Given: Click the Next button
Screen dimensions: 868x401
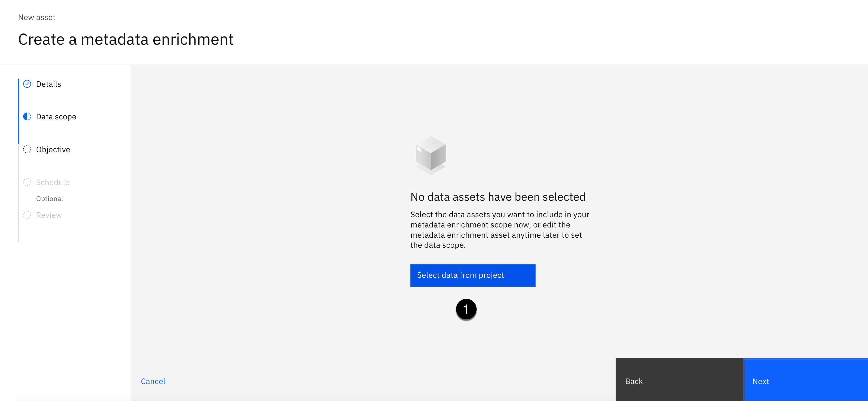Looking at the screenshot, I should pyautogui.click(x=805, y=381).
